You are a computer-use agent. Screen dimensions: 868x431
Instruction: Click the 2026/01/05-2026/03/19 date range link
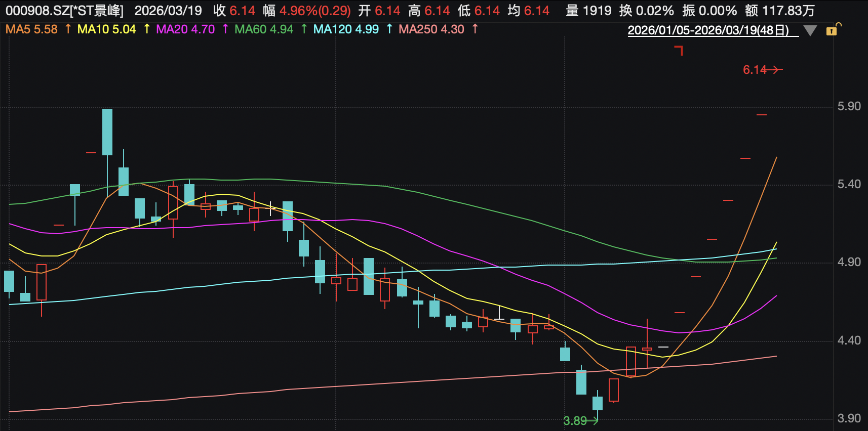[708, 30]
